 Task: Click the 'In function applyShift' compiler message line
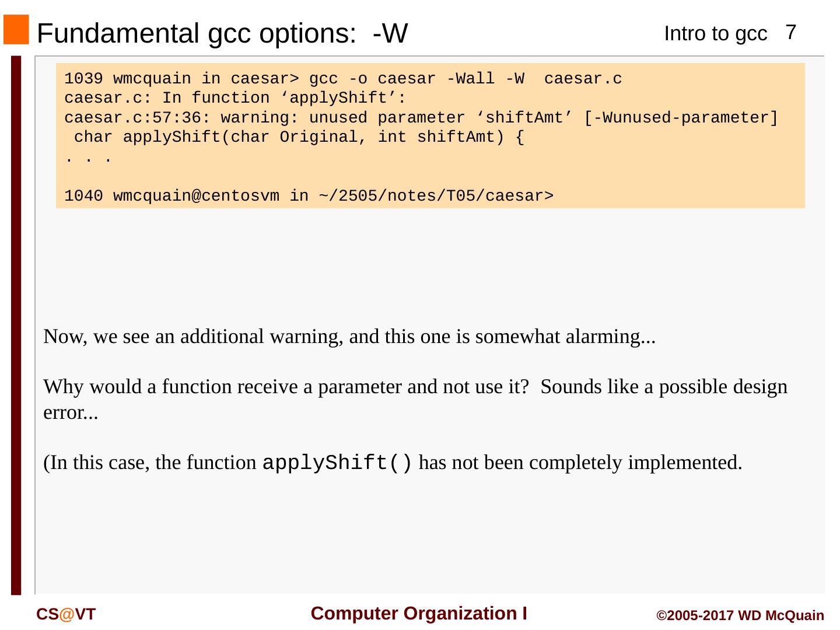click(235, 98)
